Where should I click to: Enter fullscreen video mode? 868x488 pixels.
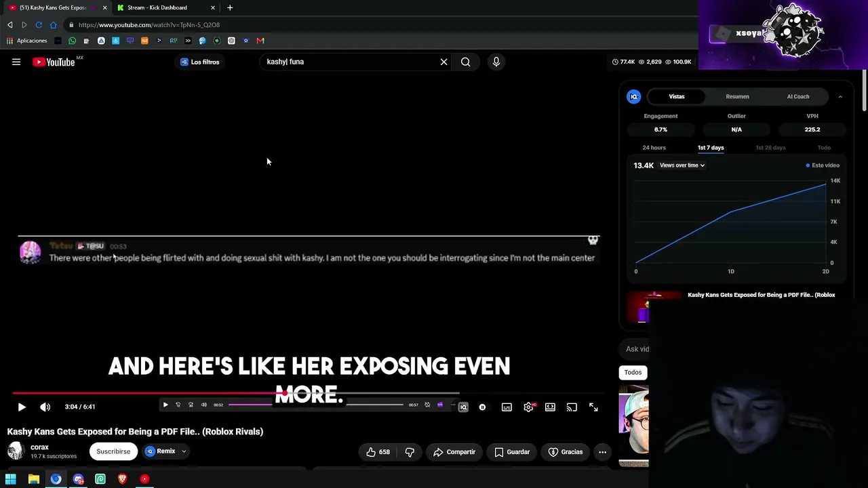tap(593, 407)
